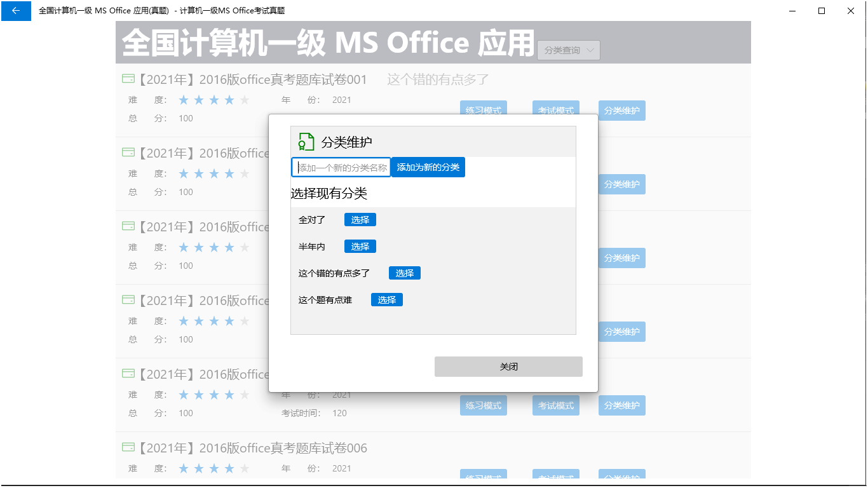
Task: Click the 分类维护 certificate icon in dialog
Action: [306, 142]
